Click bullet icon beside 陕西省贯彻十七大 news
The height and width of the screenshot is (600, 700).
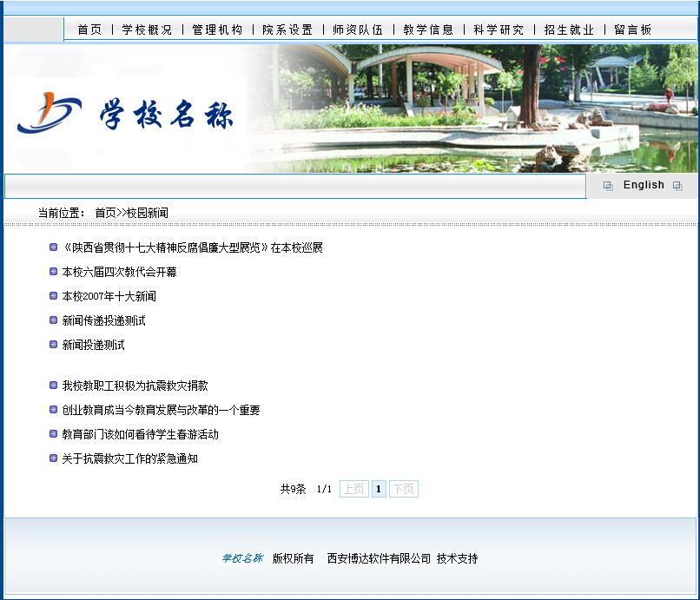coord(53,247)
